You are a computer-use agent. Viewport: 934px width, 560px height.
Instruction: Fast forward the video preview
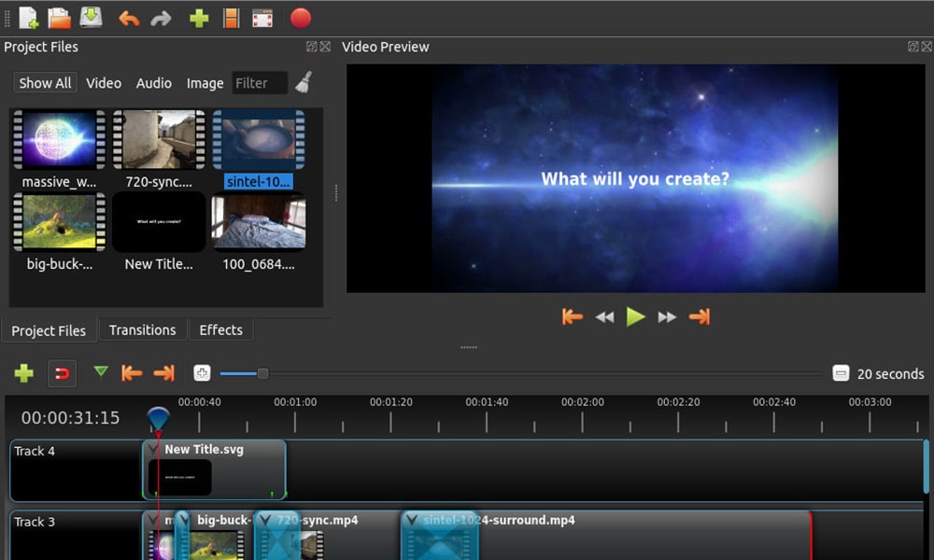667,317
